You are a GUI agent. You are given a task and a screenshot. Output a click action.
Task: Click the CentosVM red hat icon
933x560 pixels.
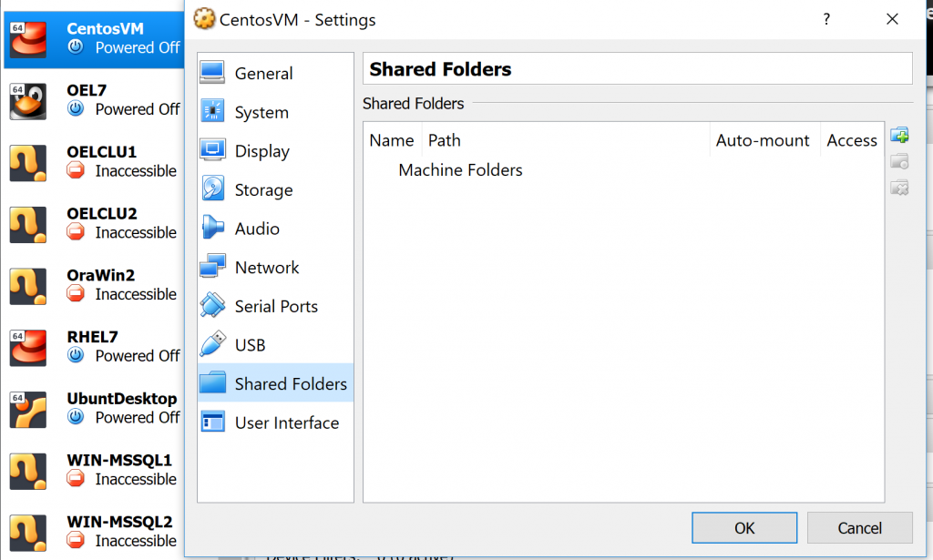28,39
